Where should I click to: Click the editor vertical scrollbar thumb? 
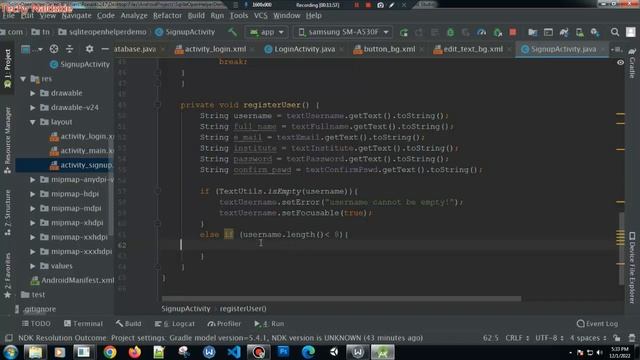622,249
